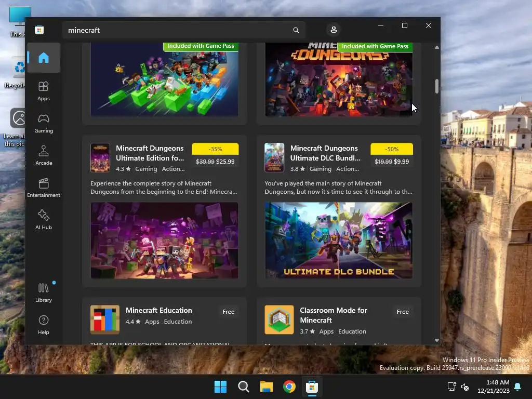Open the Minecraft Launcher banner image

(164, 79)
